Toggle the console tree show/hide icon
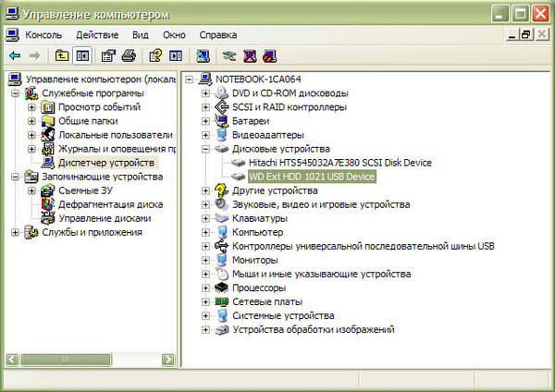The width and height of the screenshot is (555, 392). click(81, 55)
